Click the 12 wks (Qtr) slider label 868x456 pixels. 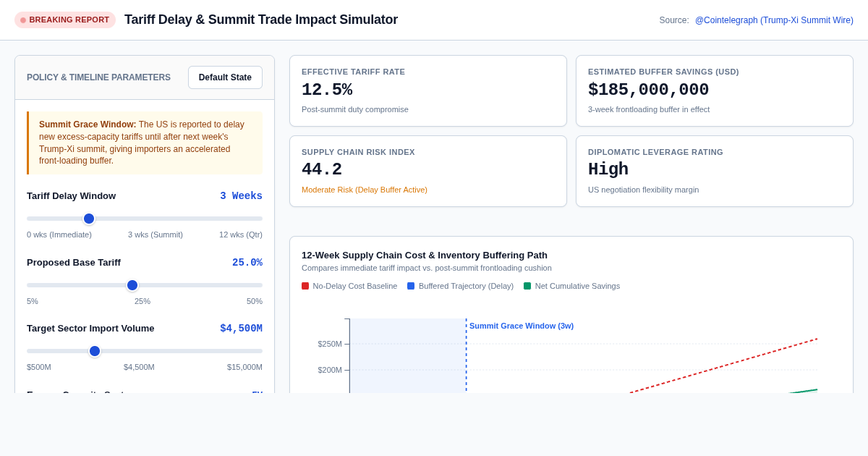point(241,235)
